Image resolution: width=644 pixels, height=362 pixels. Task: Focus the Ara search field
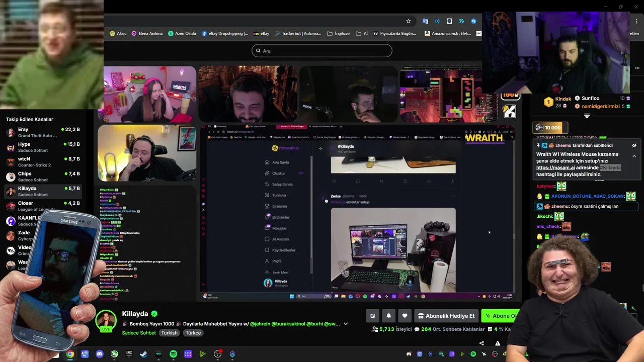coord(322,51)
